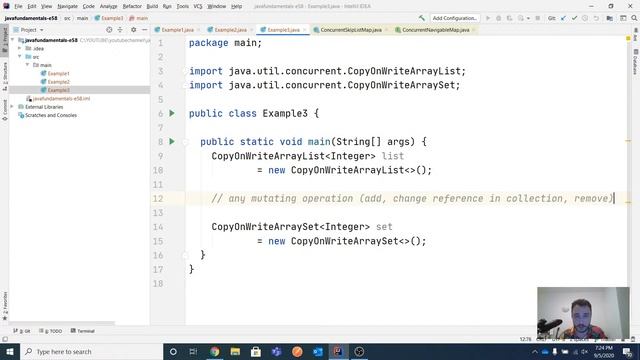Screen dimensions: 640x360
Task: Click Task View taskbar icon
Action: tap(193, 351)
